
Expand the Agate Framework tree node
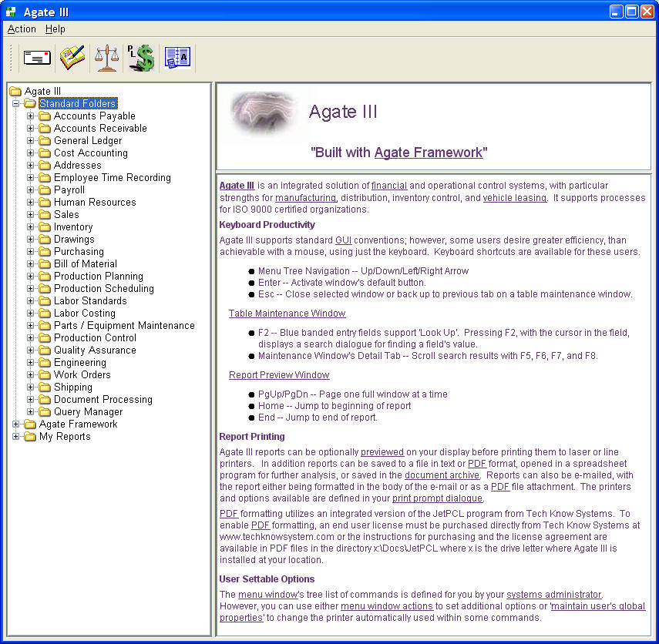[x=15, y=424]
